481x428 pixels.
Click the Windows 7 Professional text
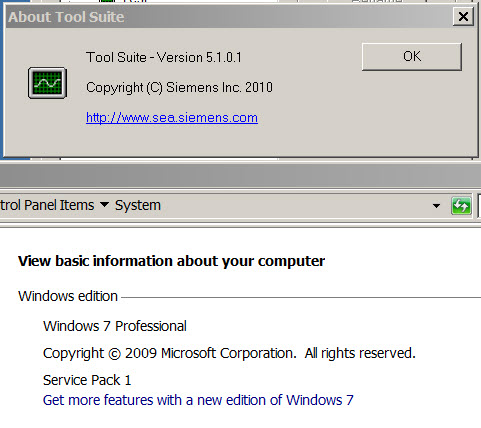pos(115,326)
